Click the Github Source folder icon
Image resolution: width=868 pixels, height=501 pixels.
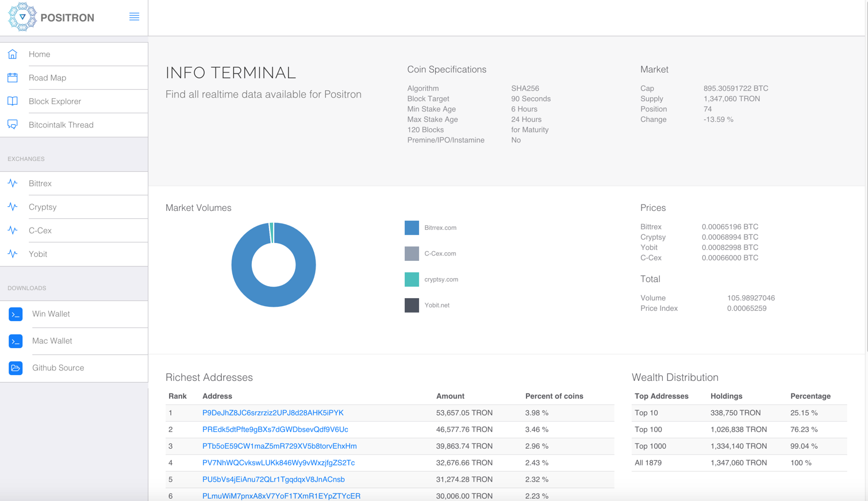(x=16, y=368)
